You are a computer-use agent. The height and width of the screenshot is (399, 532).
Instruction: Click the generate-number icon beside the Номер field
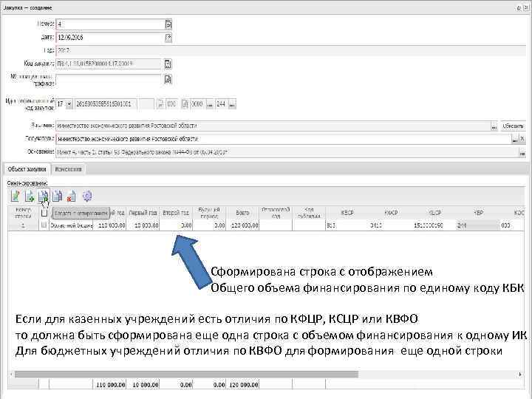tap(168, 24)
